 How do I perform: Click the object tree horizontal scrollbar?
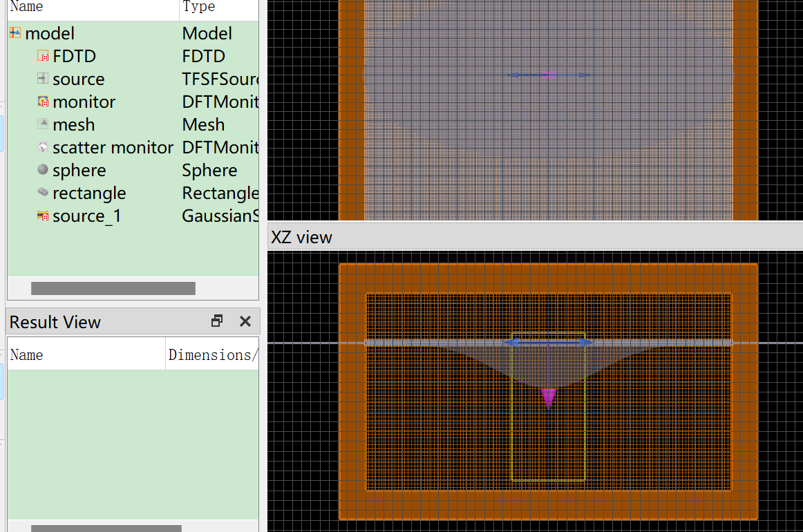113,288
